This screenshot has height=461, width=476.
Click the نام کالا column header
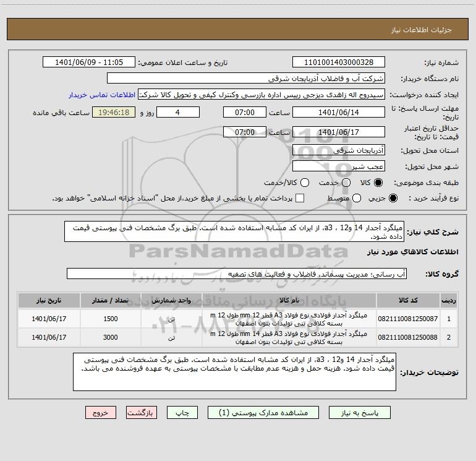289,300
